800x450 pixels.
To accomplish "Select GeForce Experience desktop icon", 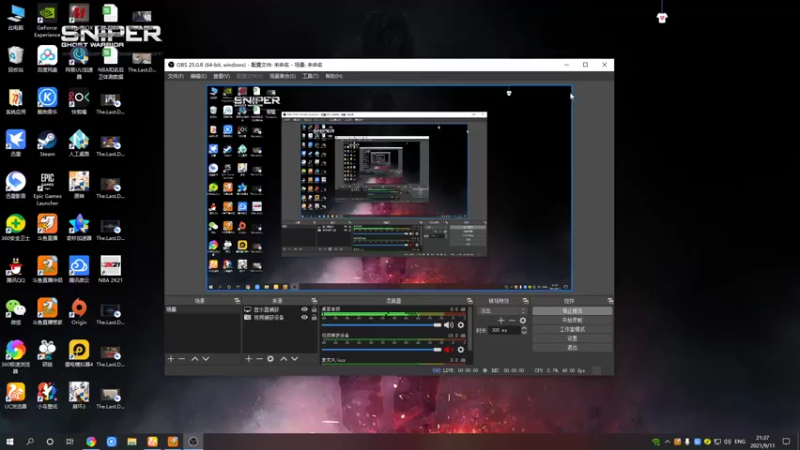I will point(47,21).
